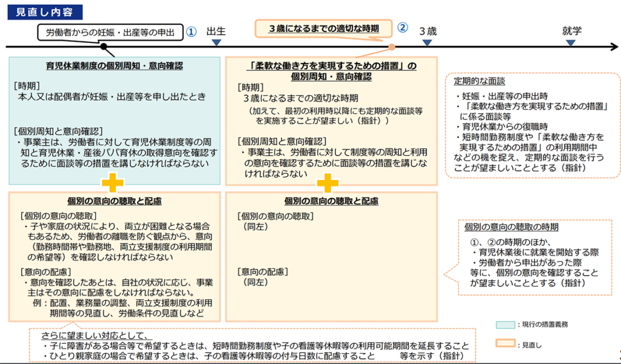This screenshot has height=364, width=621.
Task: Click the 個別の意向の聴取の時期 heading
Action: click(x=511, y=227)
